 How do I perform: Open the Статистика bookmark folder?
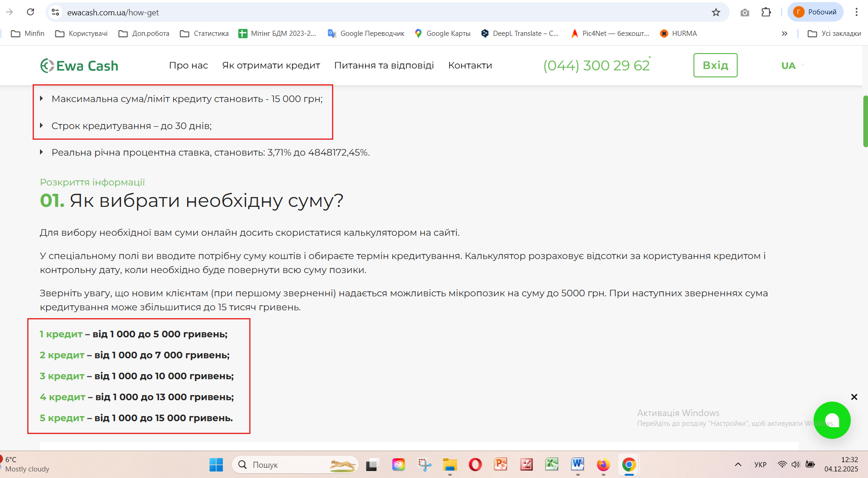204,34
